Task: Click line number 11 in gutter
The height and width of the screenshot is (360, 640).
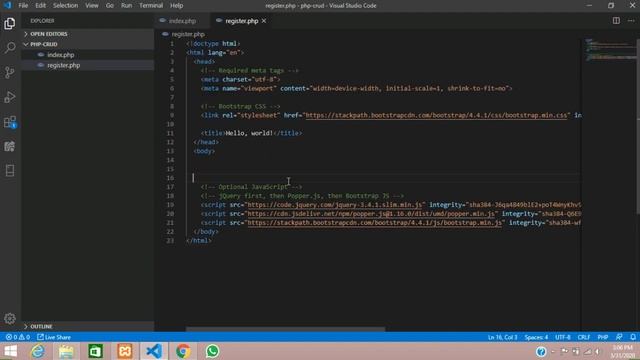Action: (x=170, y=133)
